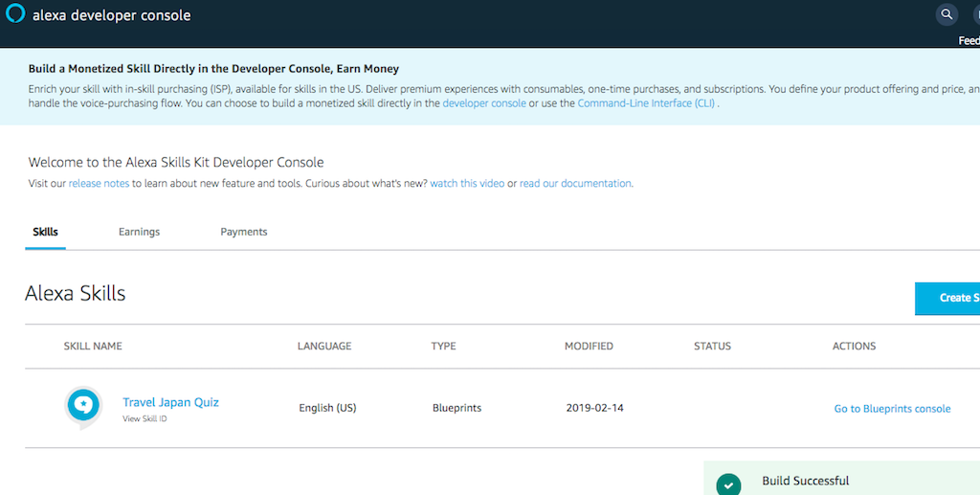Screen dimensions: 980x495
Task: Open the Travel Japan Quiz skill
Action: point(170,402)
